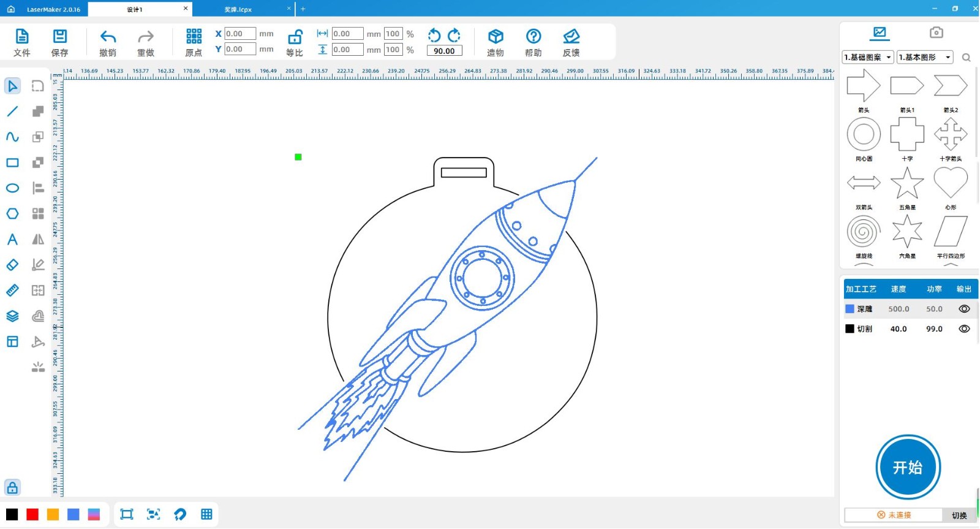The image size is (980, 529).
Task: Pick the rectangle drawing tool
Action: (x=12, y=162)
